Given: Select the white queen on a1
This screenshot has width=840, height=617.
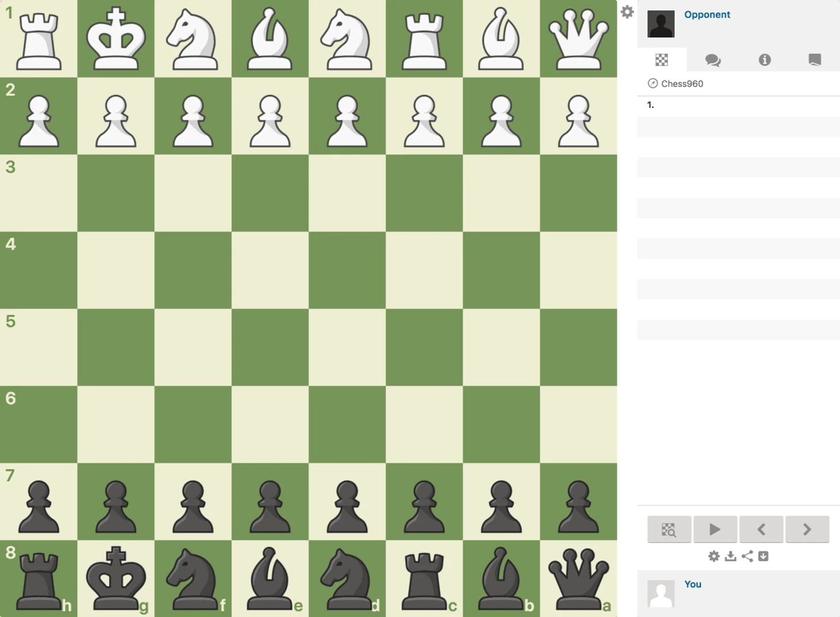Looking at the screenshot, I should (578, 39).
